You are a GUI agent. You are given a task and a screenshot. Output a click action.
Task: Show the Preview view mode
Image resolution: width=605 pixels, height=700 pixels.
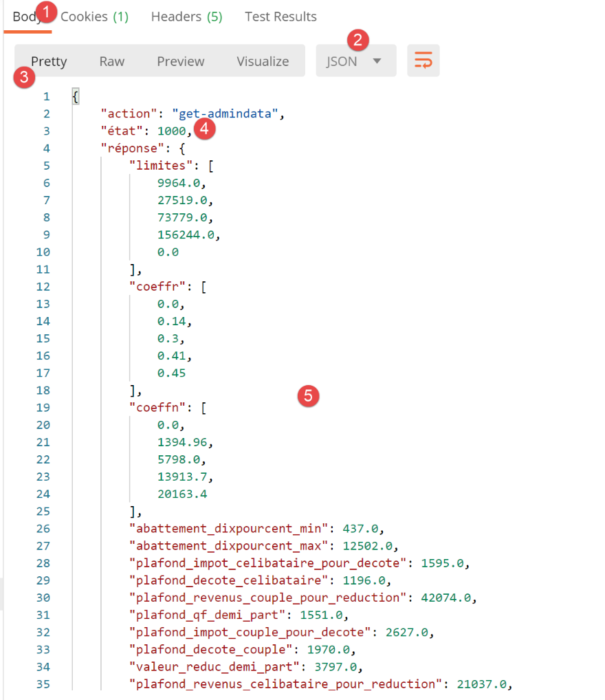pyautogui.click(x=180, y=61)
